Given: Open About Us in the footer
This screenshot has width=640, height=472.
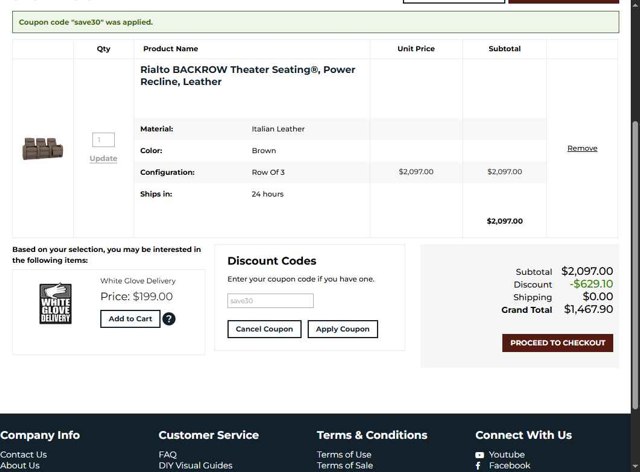Looking at the screenshot, I should coord(20,465).
